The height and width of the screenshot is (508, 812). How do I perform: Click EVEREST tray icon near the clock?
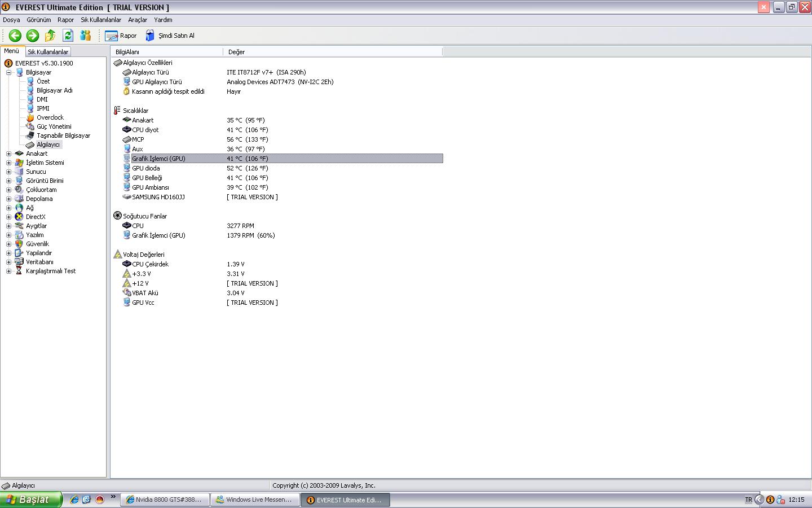pyautogui.click(x=770, y=500)
